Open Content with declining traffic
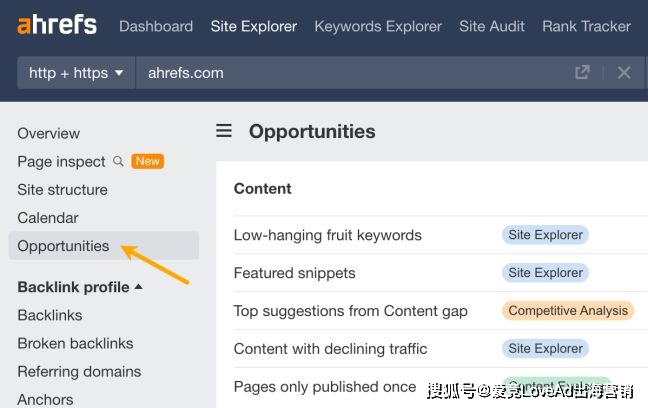 pyautogui.click(x=330, y=349)
